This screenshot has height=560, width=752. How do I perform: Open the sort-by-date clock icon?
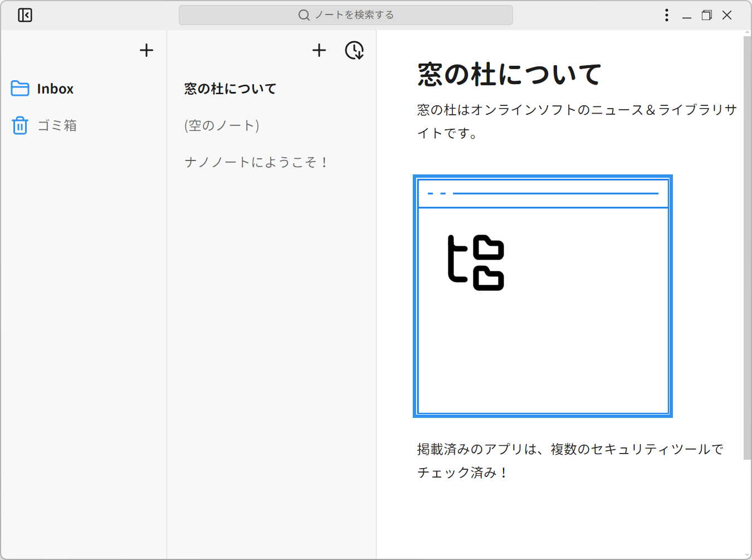pyautogui.click(x=354, y=50)
